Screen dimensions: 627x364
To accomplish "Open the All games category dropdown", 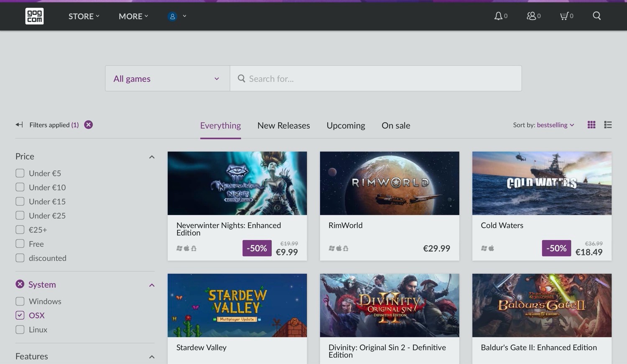I will [167, 78].
